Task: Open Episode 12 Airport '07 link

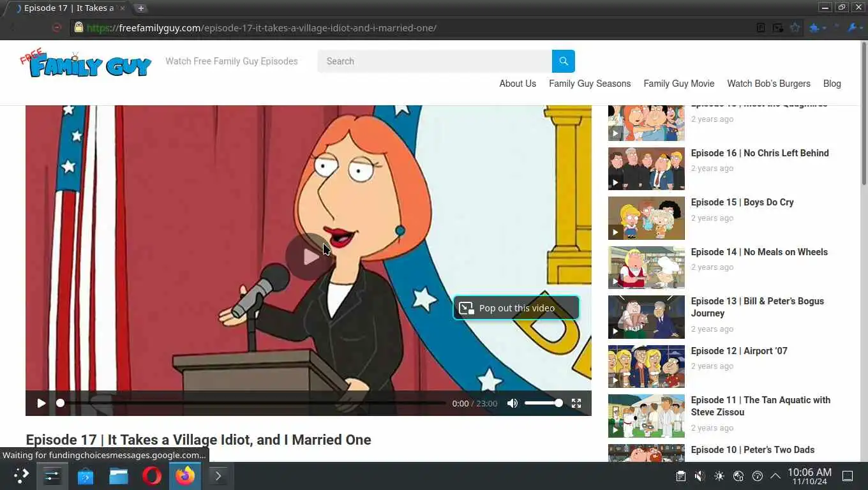Action: coord(739,351)
